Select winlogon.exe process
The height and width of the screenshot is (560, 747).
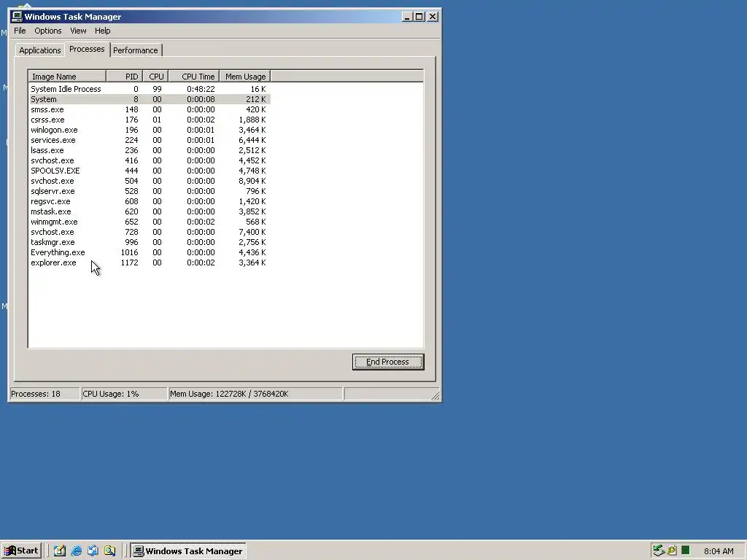150,130
